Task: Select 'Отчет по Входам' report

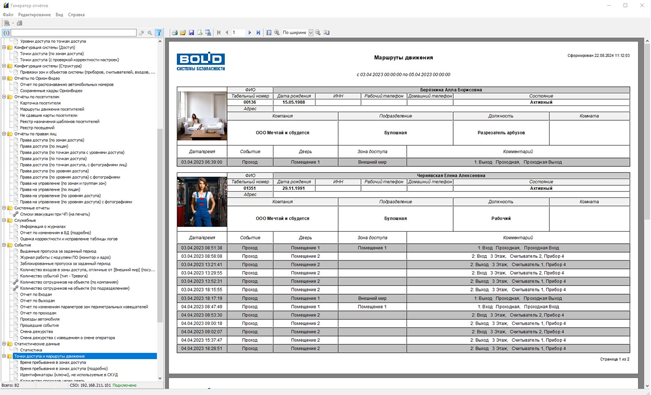Action: 36,294
